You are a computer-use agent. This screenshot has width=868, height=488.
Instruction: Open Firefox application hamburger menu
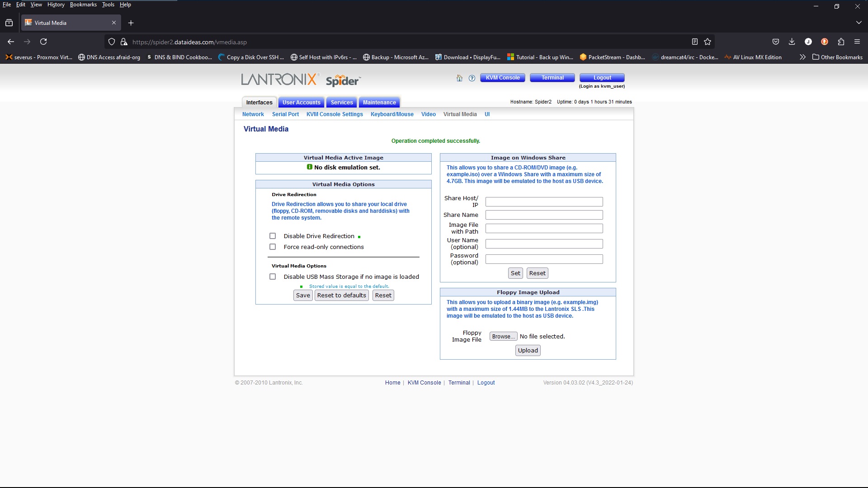click(x=857, y=42)
